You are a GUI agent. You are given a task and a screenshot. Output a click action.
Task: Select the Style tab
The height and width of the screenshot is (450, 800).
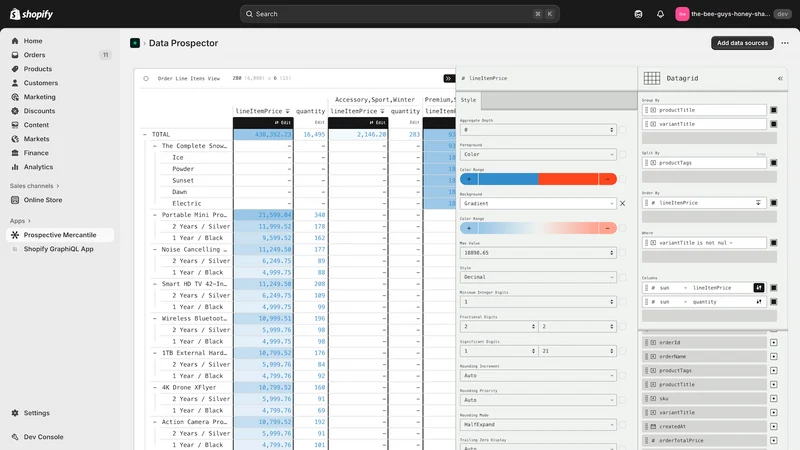click(x=468, y=100)
